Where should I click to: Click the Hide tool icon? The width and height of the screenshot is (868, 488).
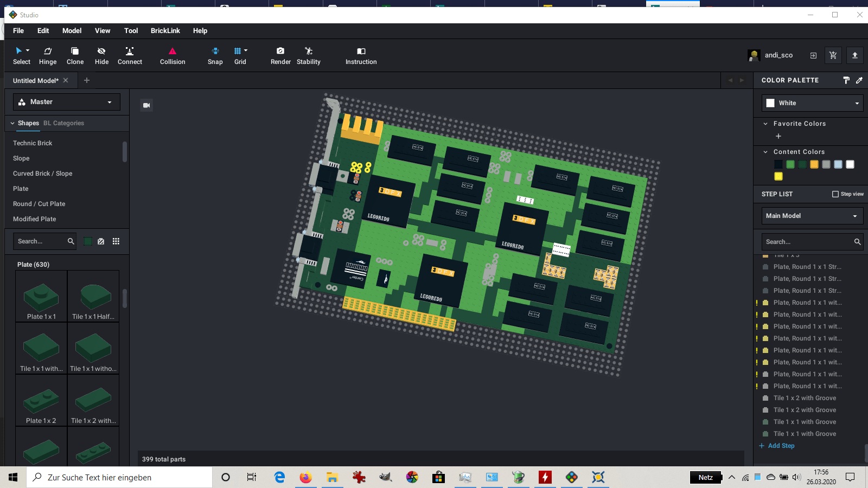tap(101, 51)
